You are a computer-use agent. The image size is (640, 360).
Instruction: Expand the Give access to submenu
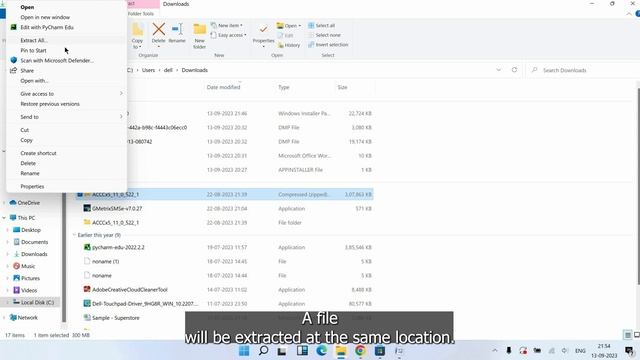coord(66,93)
